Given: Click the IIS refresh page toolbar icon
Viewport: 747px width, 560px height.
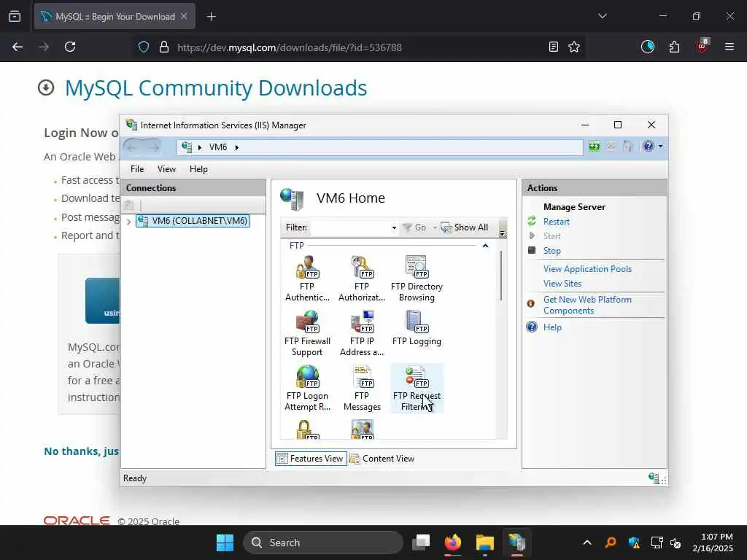Looking at the screenshot, I should pos(594,146).
